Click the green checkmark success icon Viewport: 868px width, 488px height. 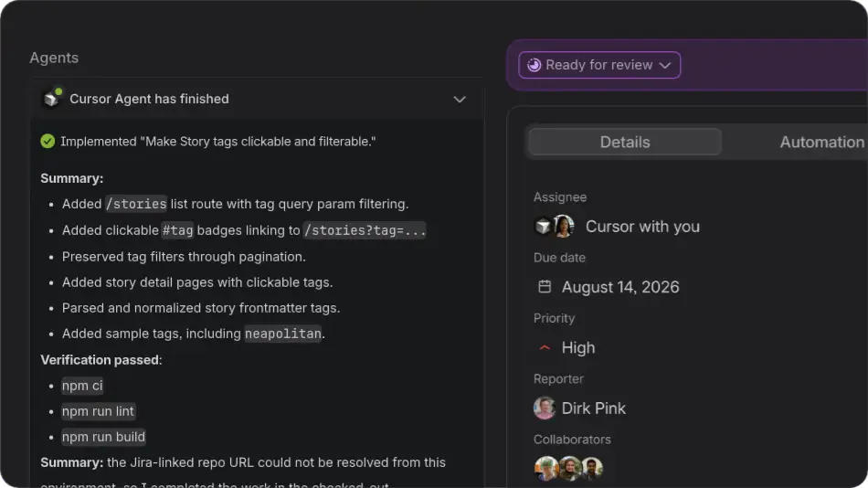click(x=48, y=142)
